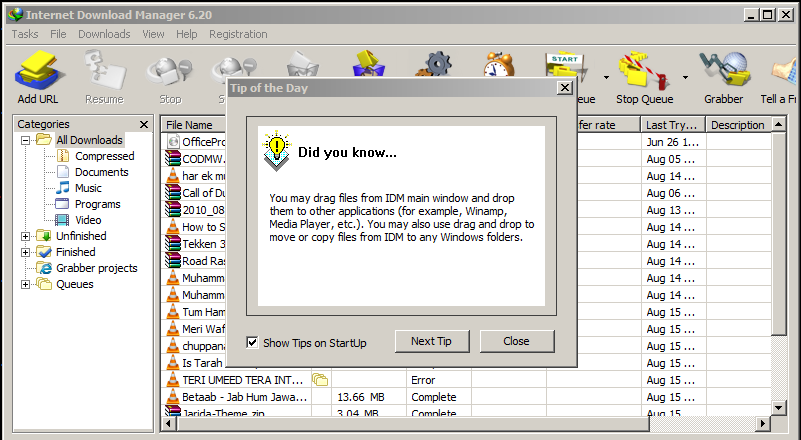Select the Grabber projects item
This screenshot has height=440, width=801.
tap(96, 268)
